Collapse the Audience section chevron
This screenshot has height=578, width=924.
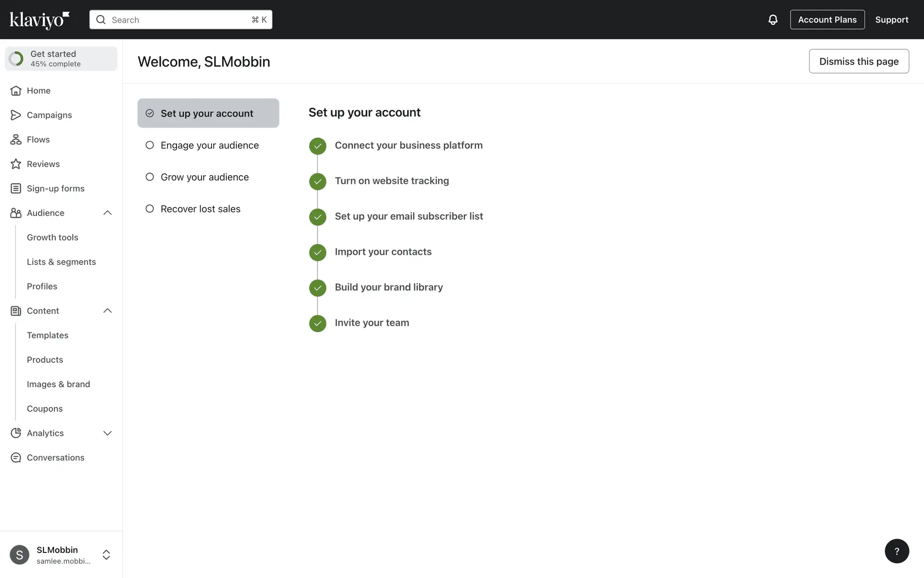[107, 213]
